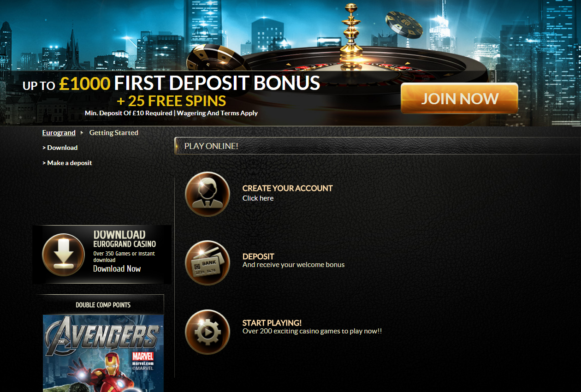Click the Deposit bank card icon
Image resolution: width=581 pixels, height=392 pixels.
(207, 263)
